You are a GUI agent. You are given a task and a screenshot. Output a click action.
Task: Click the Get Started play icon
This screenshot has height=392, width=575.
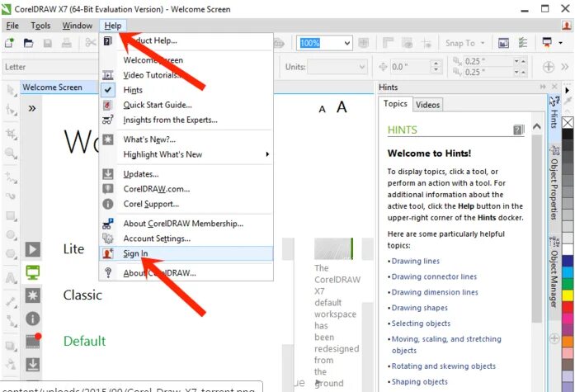(x=33, y=249)
